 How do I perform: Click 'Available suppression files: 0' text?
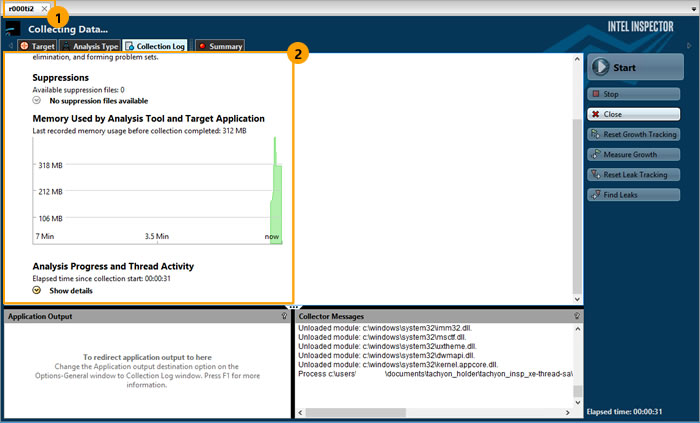pos(79,90)
